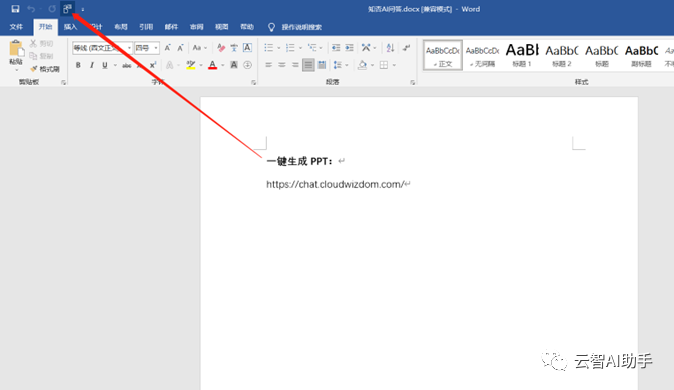Viewport: 674px width, 390px height.
Task: Apply bullet list formatting
Action: [x=269, y=47]
